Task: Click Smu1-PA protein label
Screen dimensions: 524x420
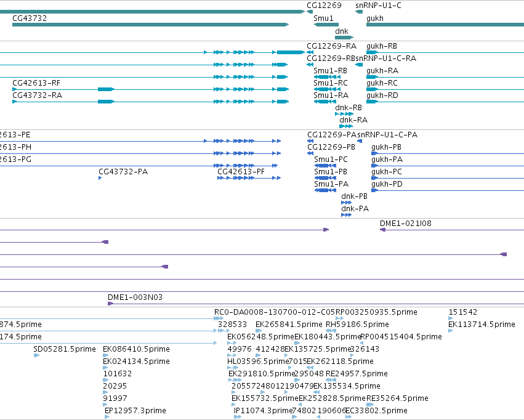Action: 331,184
